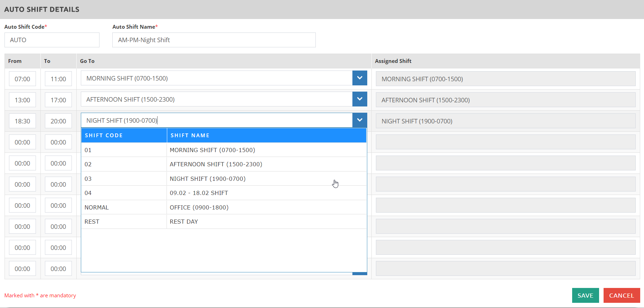Edit the 11:00 To time field
Screen dimensions: 644x308
click(58, 79)
